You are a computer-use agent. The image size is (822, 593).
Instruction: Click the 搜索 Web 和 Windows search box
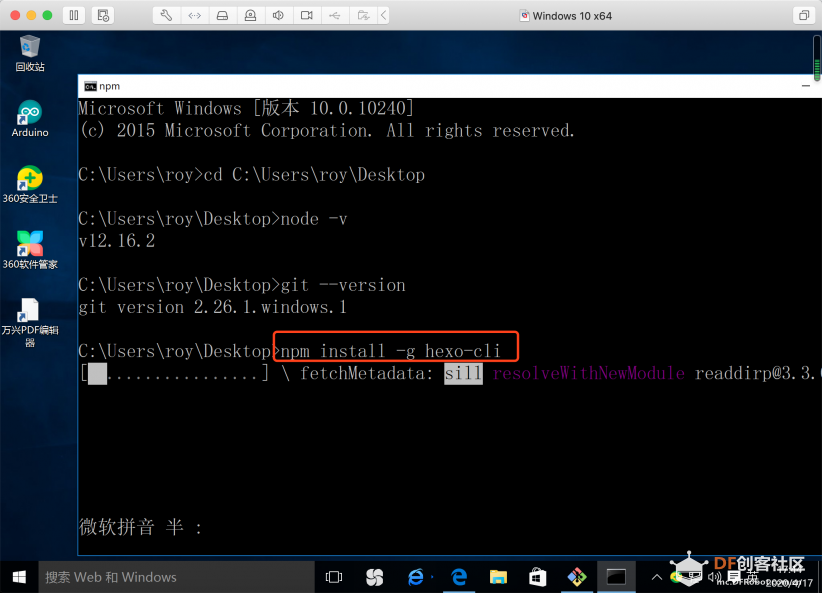click(177, 577)
